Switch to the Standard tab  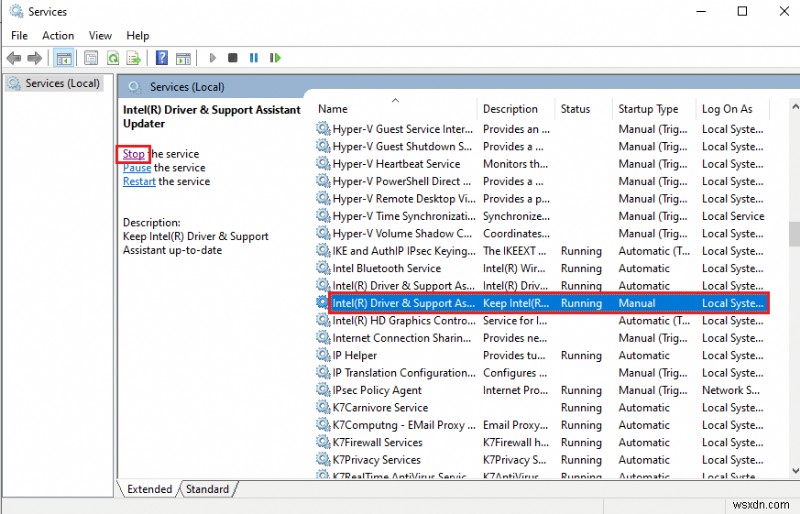(207, 489)
